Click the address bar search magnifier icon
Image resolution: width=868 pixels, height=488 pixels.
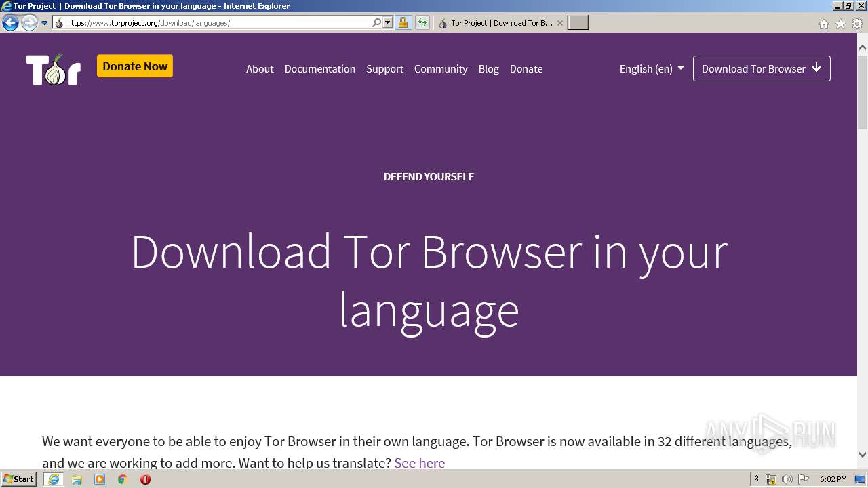[377, 22]
